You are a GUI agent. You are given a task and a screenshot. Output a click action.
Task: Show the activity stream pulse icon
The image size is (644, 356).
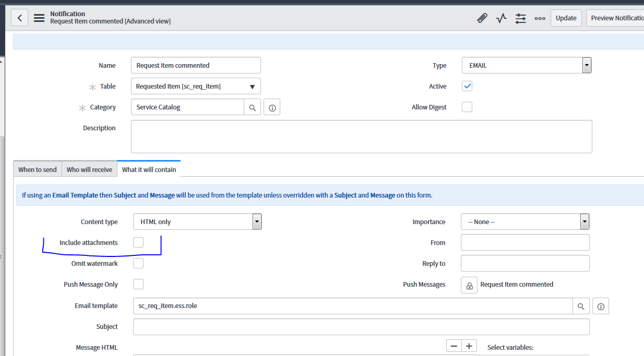click(502, 18)
